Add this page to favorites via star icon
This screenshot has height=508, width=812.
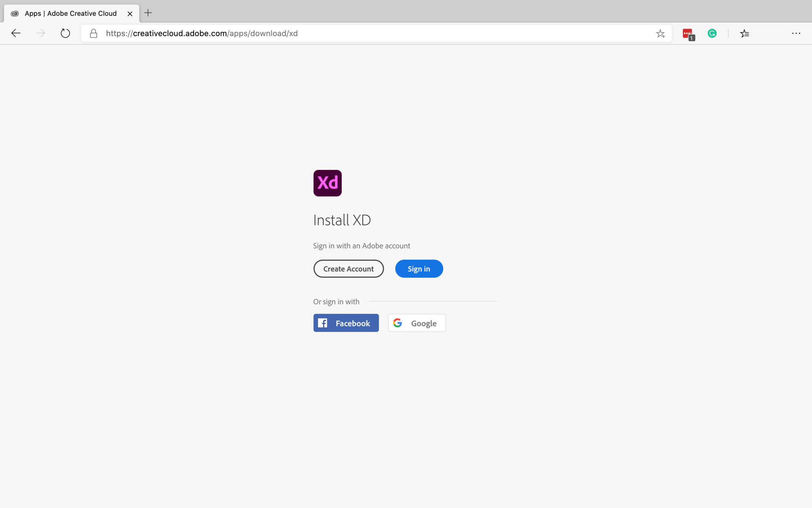660,33
